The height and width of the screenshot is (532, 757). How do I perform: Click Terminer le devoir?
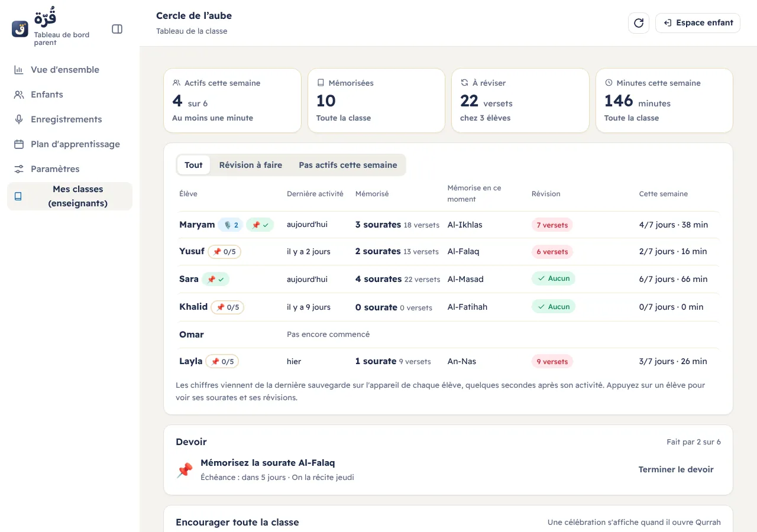[x=676, y=469]
